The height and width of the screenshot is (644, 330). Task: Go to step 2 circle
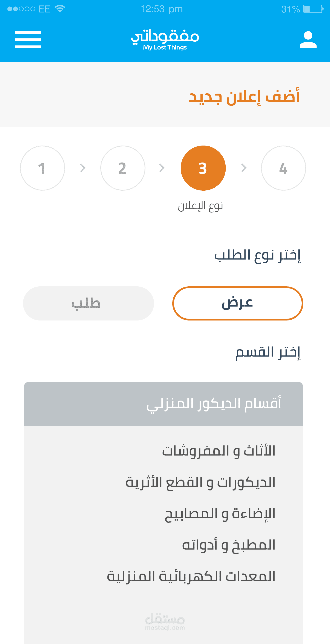(123, 168)
